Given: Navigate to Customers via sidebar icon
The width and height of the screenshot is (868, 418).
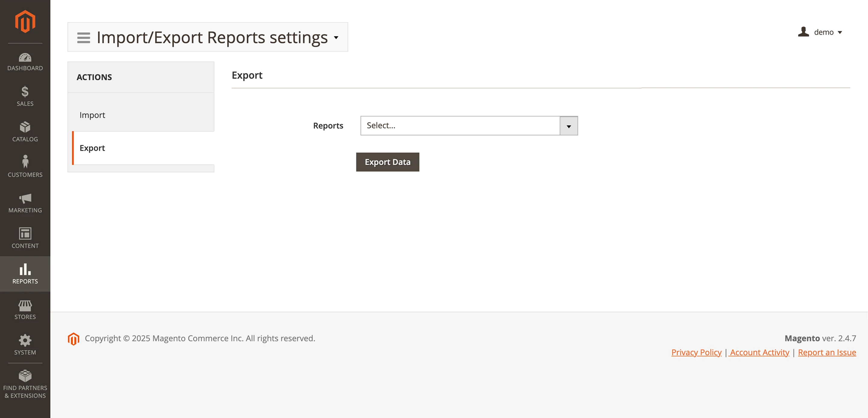Looking at the screenshot, I should tap(25, 167).
